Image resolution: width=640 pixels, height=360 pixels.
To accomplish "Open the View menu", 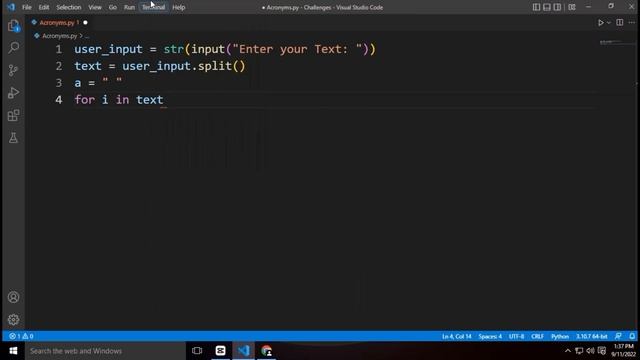I will [x=95, y=7].
